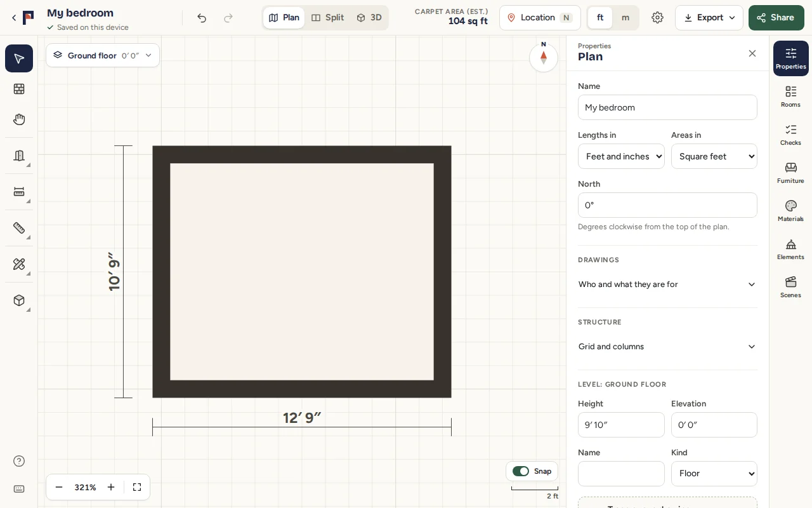Screen dimensions: 812x508
Task: Select the wall drawing tool
Action: tap(19, 90)
